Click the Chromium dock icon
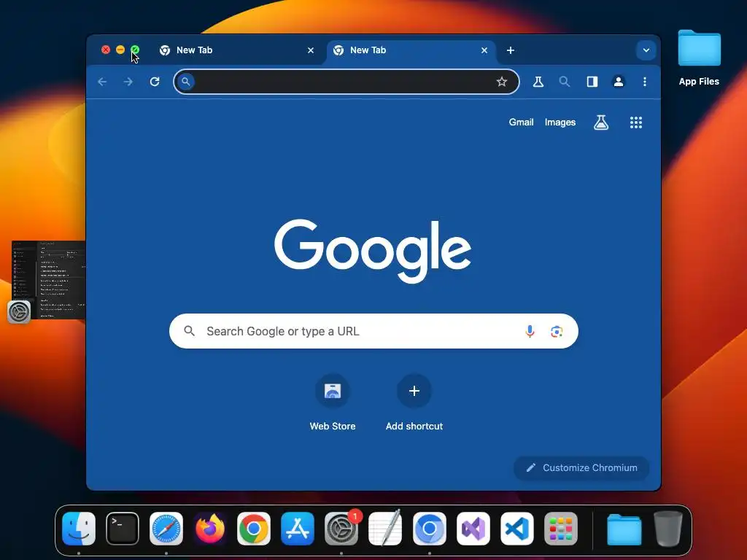The width and height of the screenshot is (747, 560). (x=429, y=529)
